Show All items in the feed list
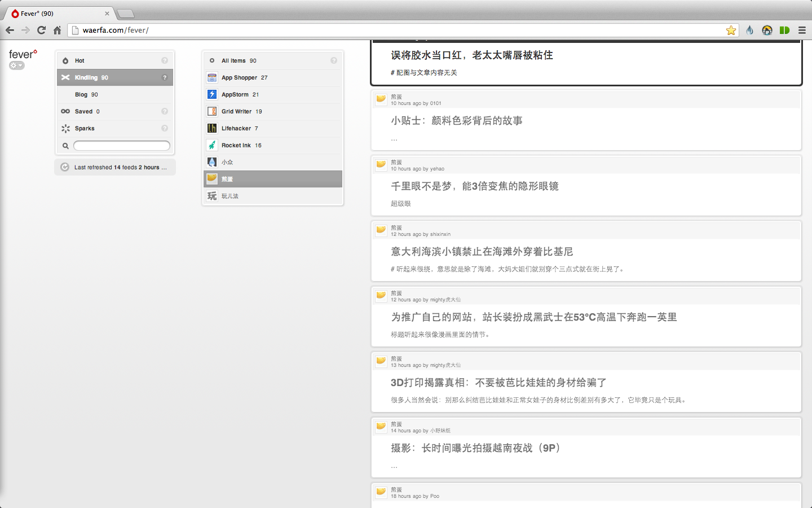Image resolution: width=812 pixels, height=508 pixels. [273, 60]
